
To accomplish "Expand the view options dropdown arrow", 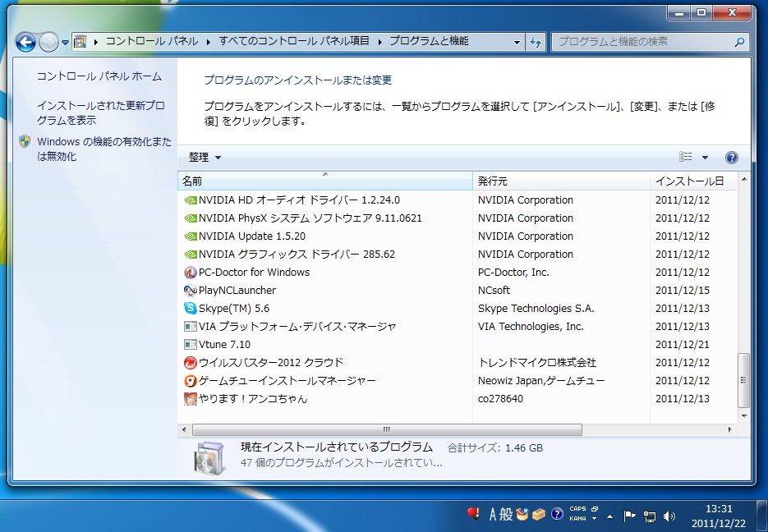I will [x=705, y=158].
